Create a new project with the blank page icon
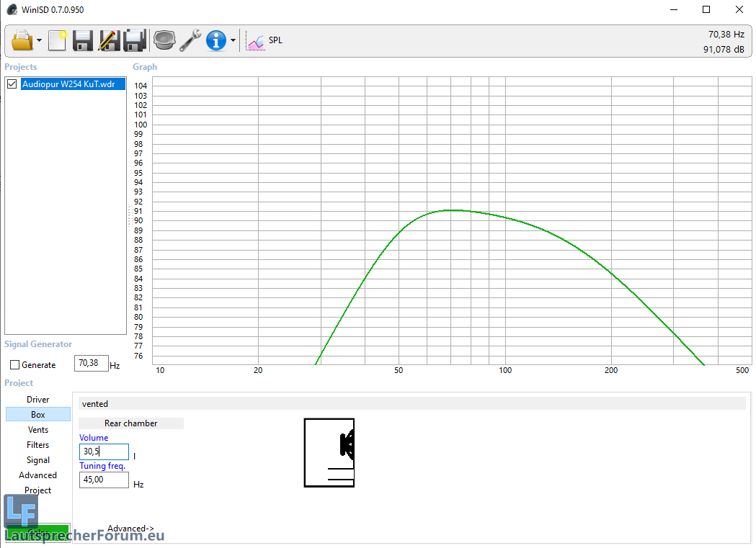This screenshot has width=756, height=548. pyautogui.click(x=57, y=40)
